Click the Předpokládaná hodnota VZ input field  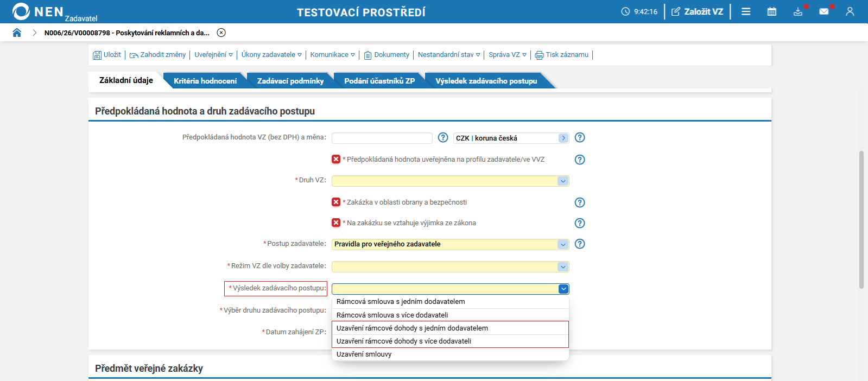point(382,138)
